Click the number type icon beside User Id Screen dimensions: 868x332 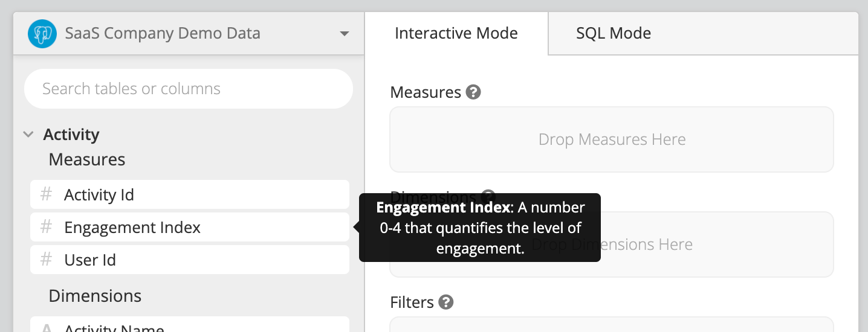point(46,260)
